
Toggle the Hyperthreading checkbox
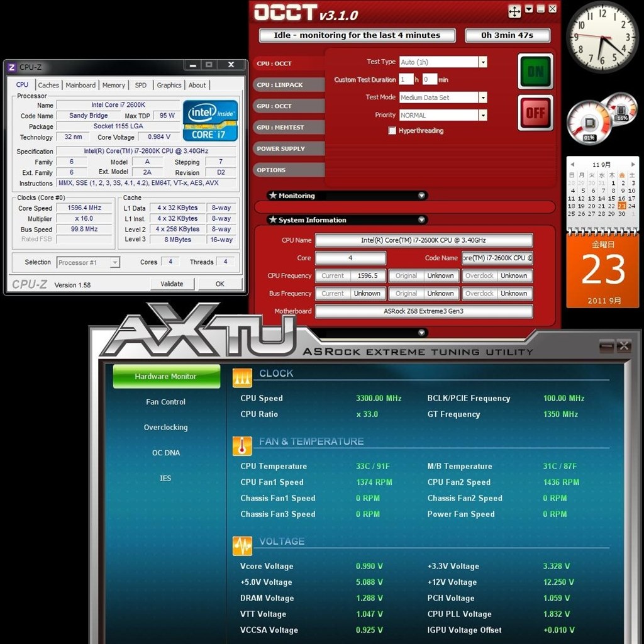(392, 131)
